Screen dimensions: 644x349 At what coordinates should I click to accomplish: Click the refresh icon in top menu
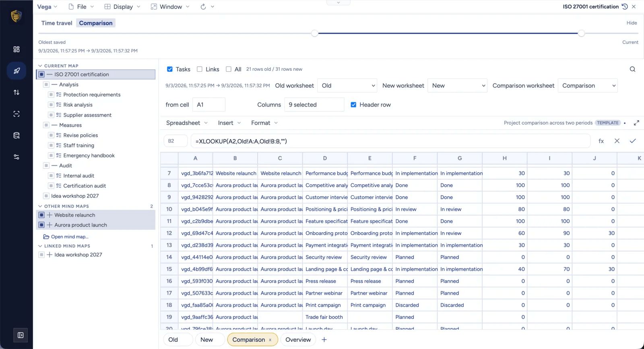pyautogui.click(x=203, y=7)
